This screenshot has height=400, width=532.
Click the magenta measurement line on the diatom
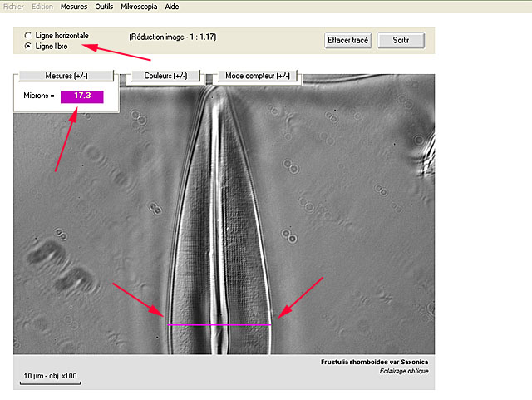point(219,325)
